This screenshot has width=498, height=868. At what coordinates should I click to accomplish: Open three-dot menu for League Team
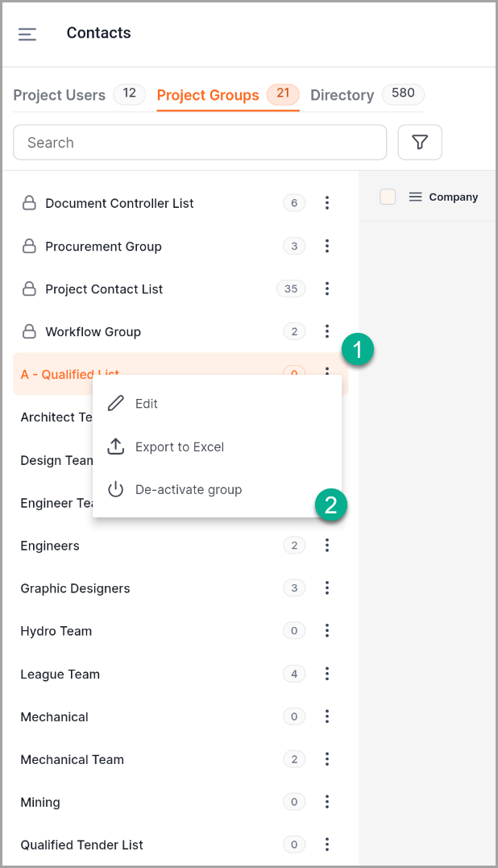click(x=327, y=674)
